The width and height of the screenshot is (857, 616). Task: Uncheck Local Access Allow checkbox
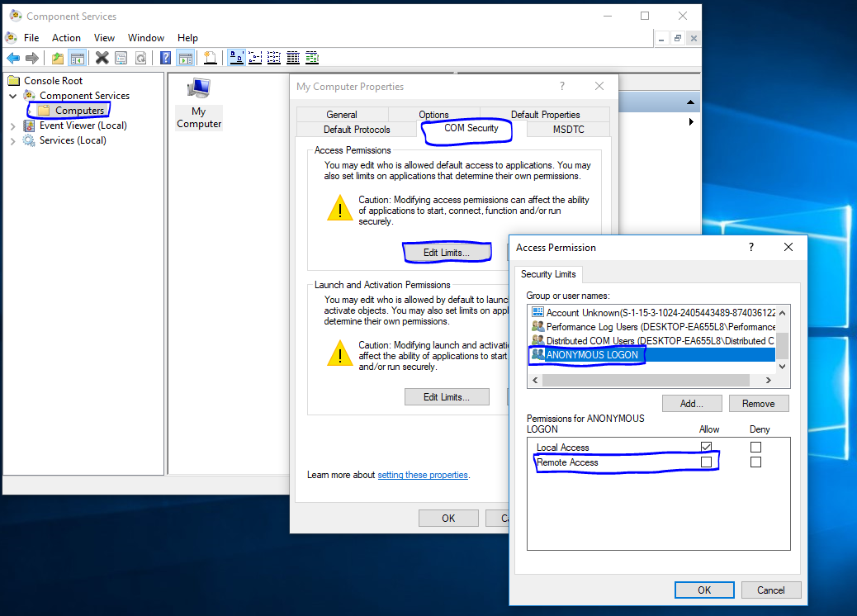tap(706, 447)
